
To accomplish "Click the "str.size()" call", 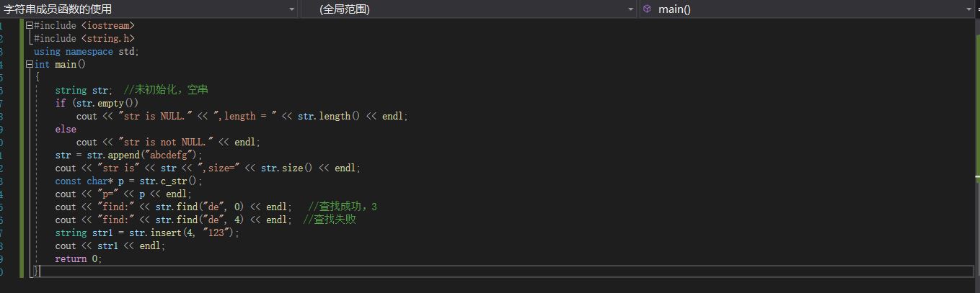I will pyautogui.click(x=286, y=168).
